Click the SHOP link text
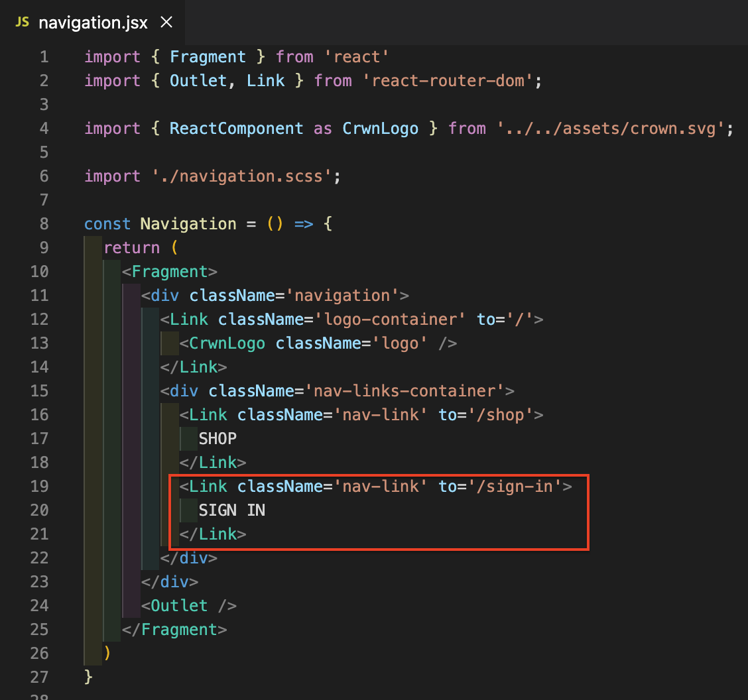The width and height of the screenshot is (748, 700). coord(218,438)
